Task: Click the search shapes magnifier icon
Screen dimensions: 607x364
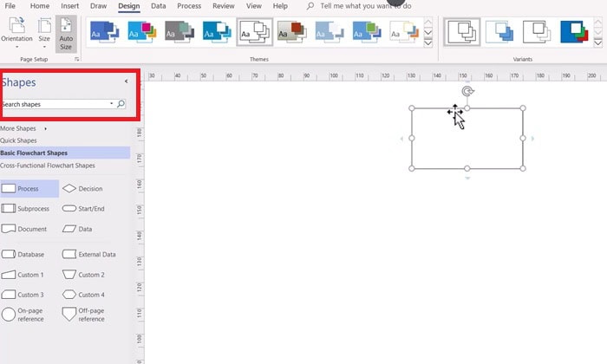Action: pyautogui.click(x=121, y=104)
